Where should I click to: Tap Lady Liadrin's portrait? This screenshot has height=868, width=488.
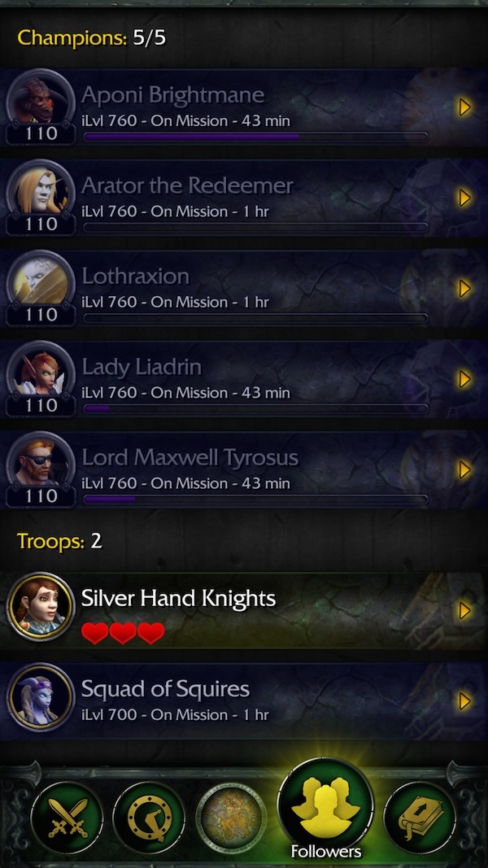coord(41,373)
